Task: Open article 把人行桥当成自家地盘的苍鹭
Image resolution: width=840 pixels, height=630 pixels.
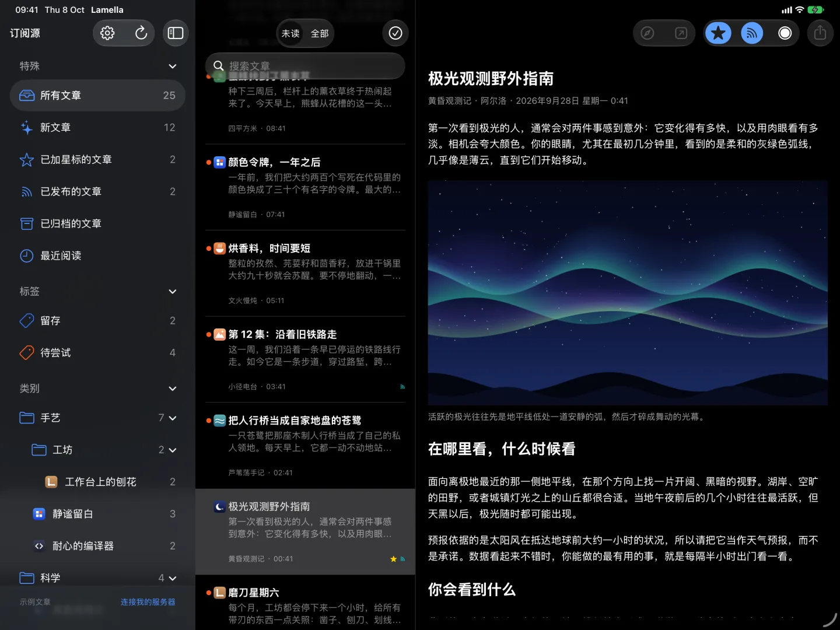Action: click(x=305, y=446)
